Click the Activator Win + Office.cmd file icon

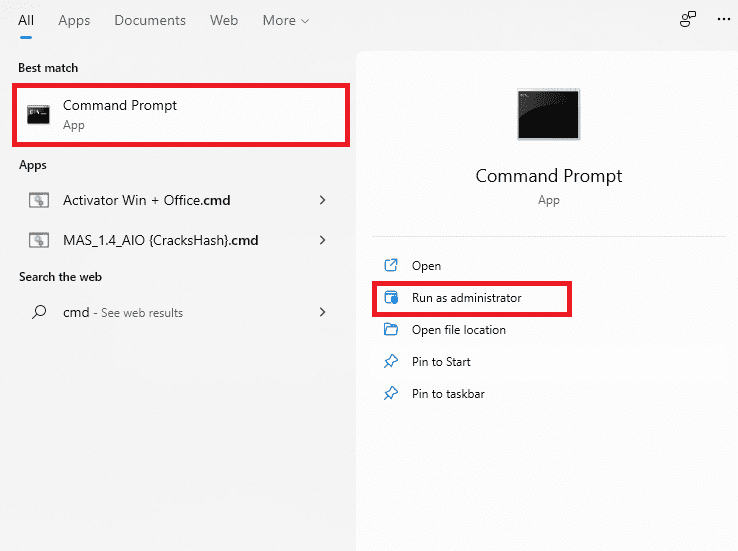click(39, 200)
